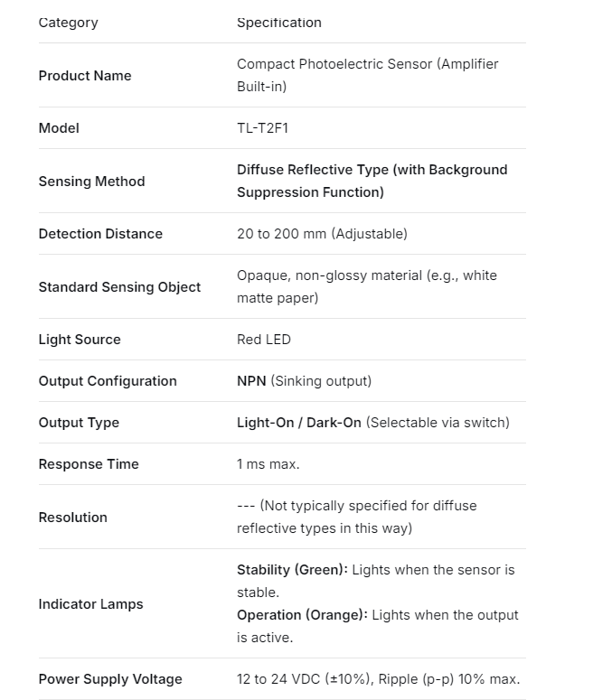Click the "Light Source" row label
593x700 pixels.
click(x=80, y=340)
